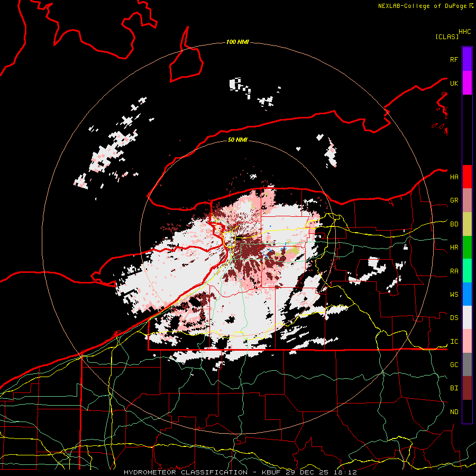The width and height of the screenshot is (476, 476).
Task: Click the RF legend label
Action: tap(454, 59)
